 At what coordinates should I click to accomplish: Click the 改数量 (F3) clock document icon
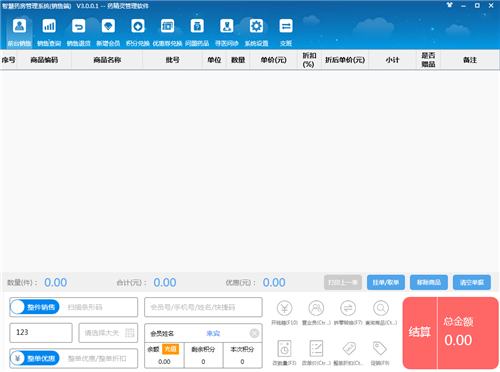point(284,349)
